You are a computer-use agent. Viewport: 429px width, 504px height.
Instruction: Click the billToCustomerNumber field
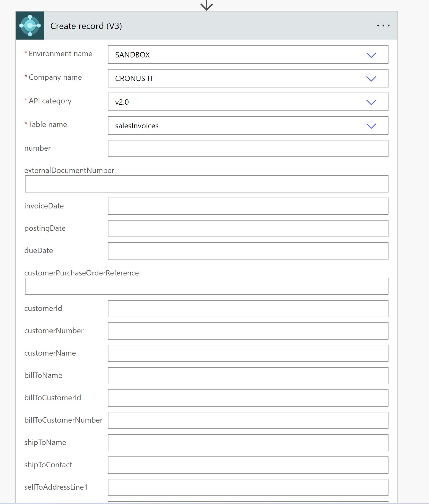(248, 420)
